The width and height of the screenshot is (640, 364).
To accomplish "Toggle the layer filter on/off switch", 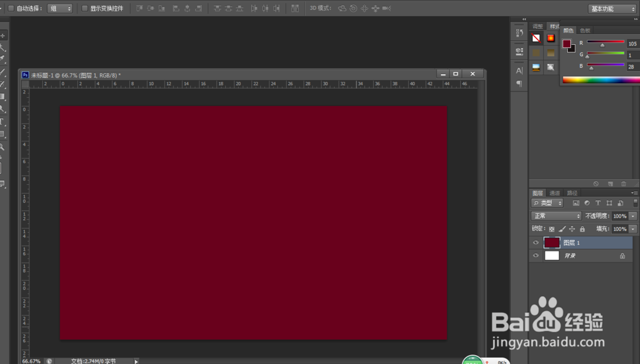I will pyautogui.click(x=636, y=202).
